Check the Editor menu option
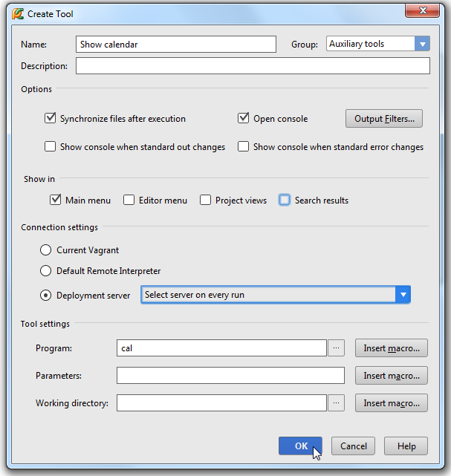This screenshot has height=476, width=451. click(129, 200)
